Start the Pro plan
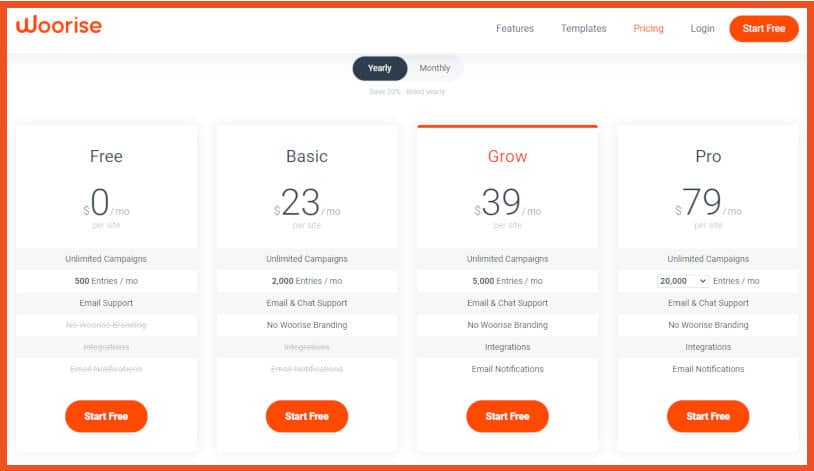 click(708, 416)
